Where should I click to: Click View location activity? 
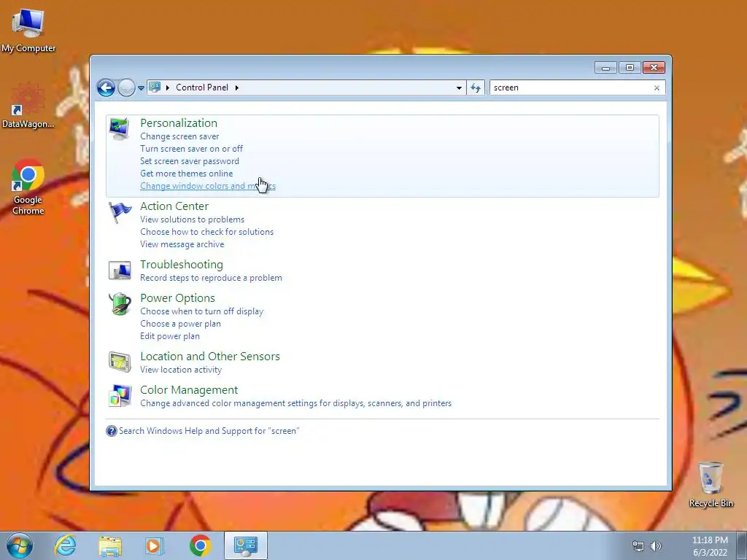coord(181,370)
